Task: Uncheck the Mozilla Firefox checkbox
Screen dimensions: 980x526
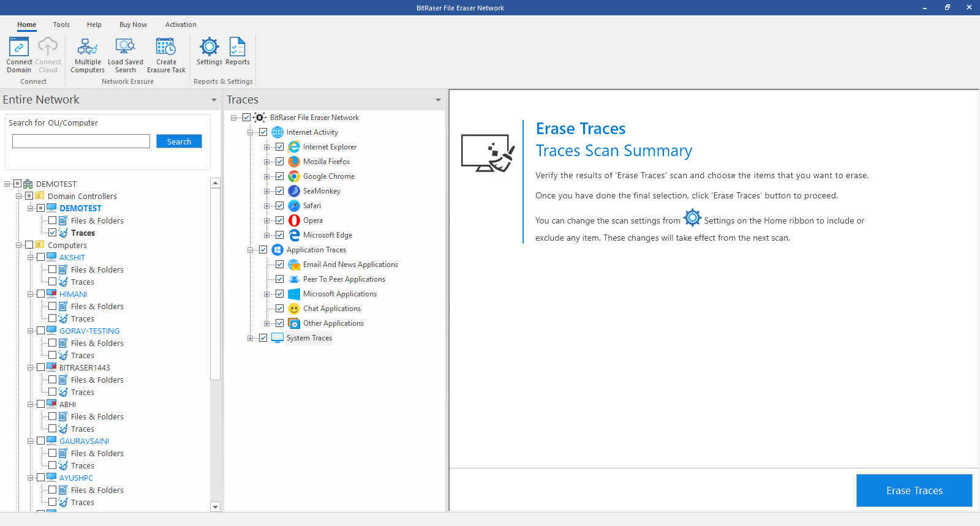Action: point(279,162)
